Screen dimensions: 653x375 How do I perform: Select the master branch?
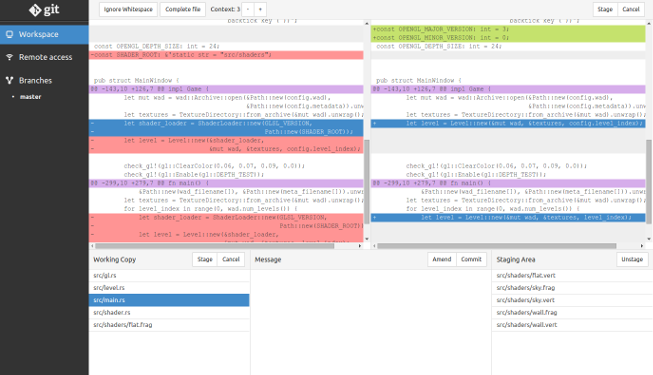[30, 97]
